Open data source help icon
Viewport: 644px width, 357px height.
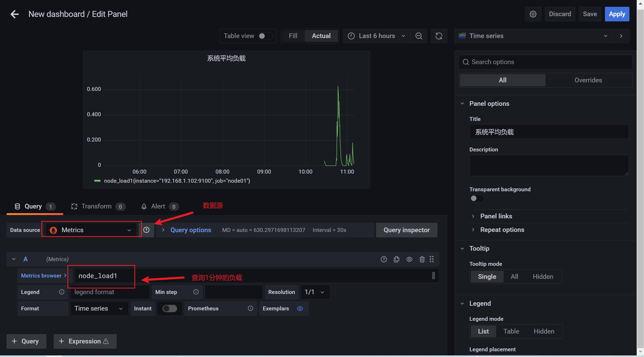(146, 230)
